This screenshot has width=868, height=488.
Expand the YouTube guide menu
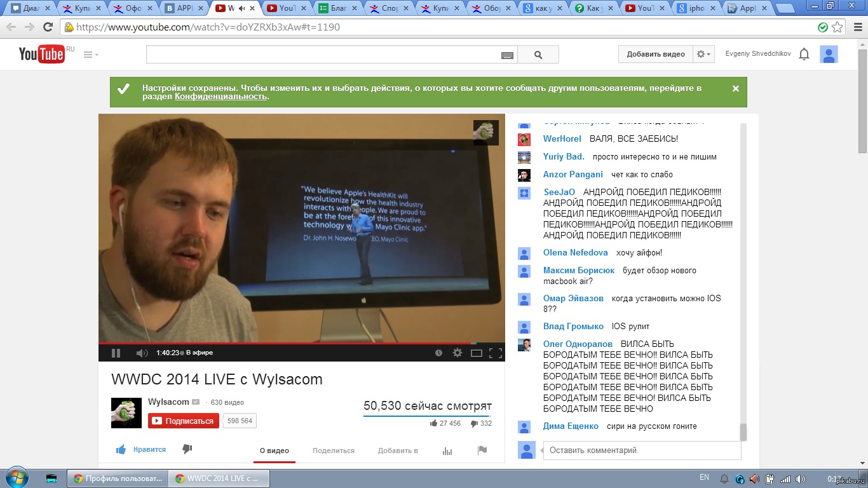click(91, 55)
